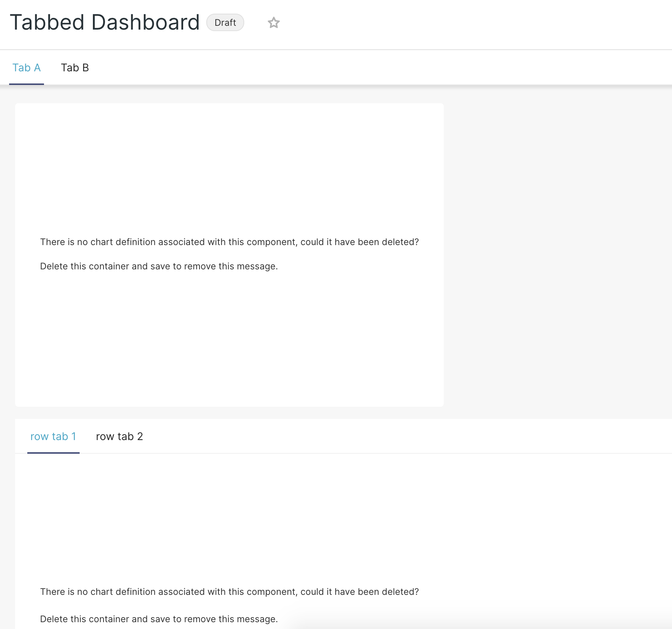
Task: Switch to Tab B
Action: pos(75,68)
